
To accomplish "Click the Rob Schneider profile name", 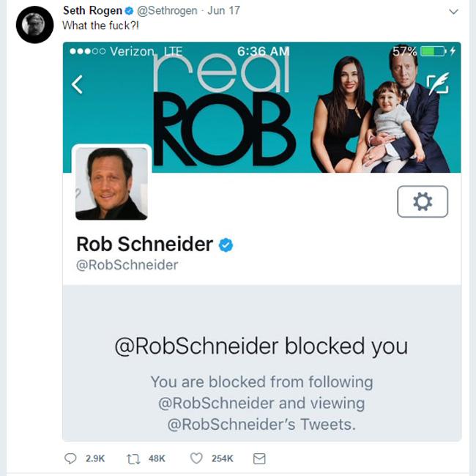I will (144, 245).
